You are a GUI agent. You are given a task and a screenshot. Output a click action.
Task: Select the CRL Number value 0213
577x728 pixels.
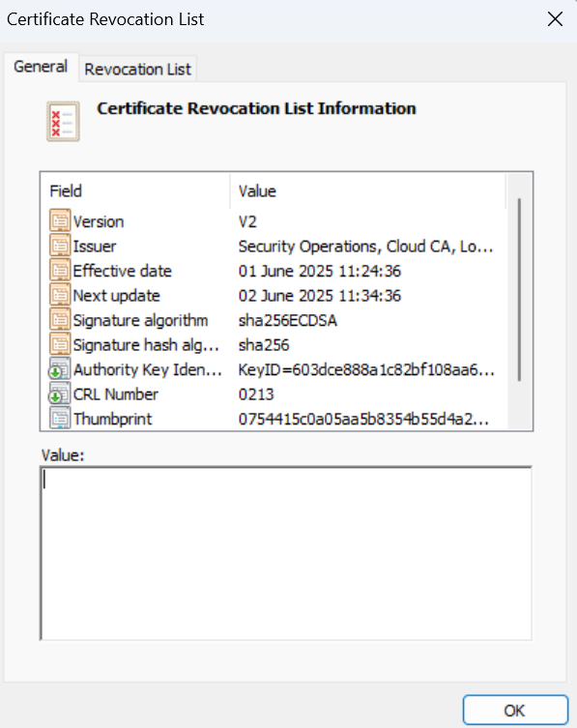tap(256, 394)
